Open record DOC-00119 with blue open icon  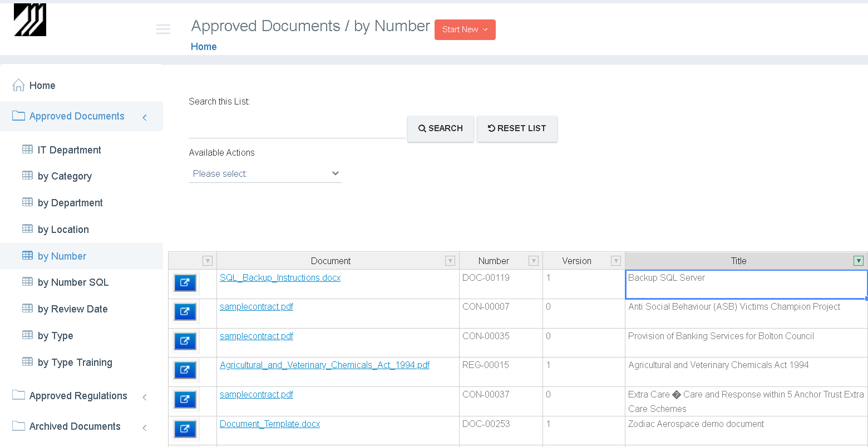pos(185,283)
